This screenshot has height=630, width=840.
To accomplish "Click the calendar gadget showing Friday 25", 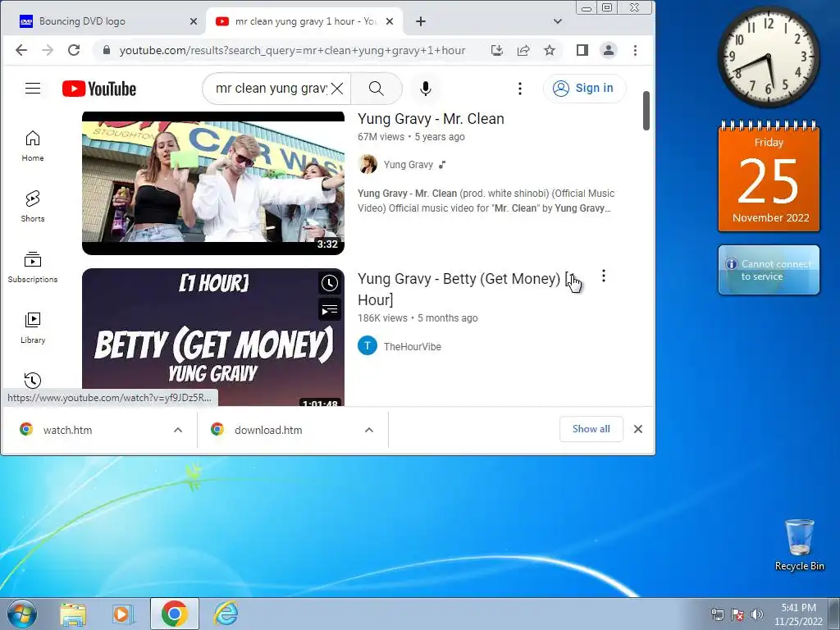I will pos(769,177).
